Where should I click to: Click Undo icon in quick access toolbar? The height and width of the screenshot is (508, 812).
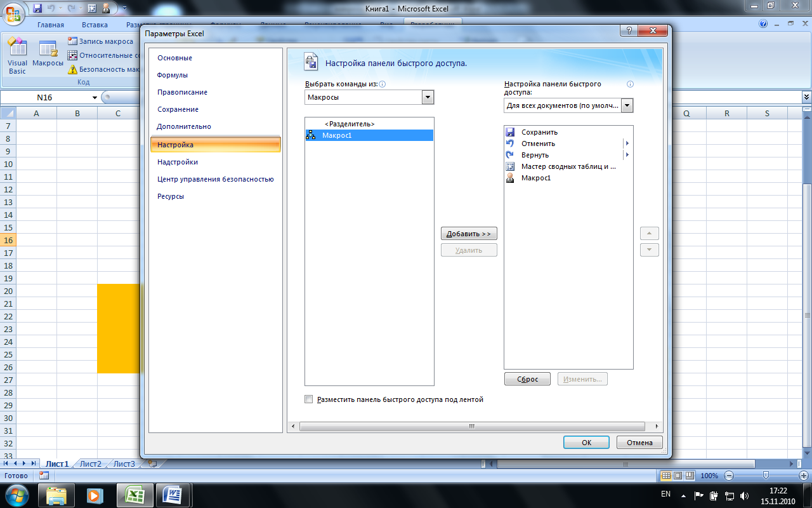(x=51, y=9)
